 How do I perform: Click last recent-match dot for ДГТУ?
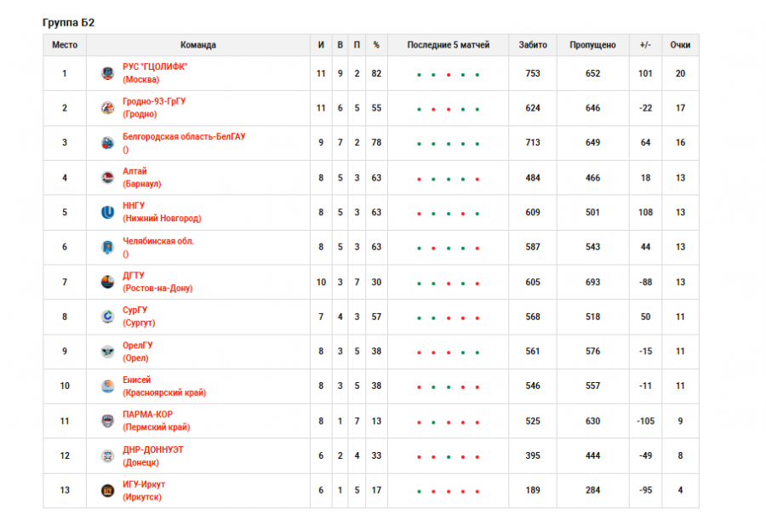click(477, 283)
